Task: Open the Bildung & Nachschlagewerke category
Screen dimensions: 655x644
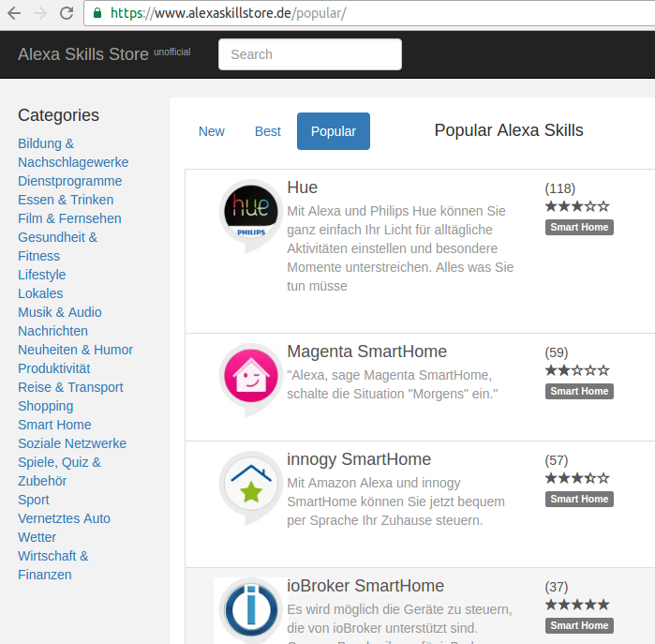Action: pyautogui.click(x=73, y=153)
